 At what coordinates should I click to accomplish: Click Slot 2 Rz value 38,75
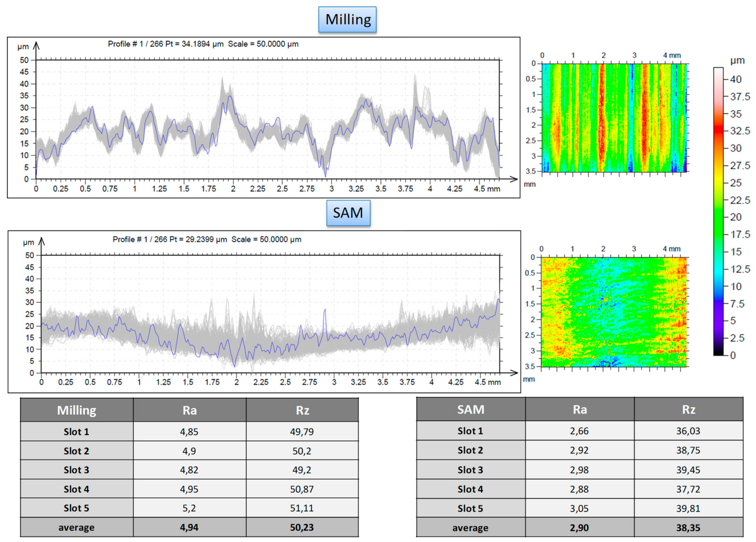688,450
